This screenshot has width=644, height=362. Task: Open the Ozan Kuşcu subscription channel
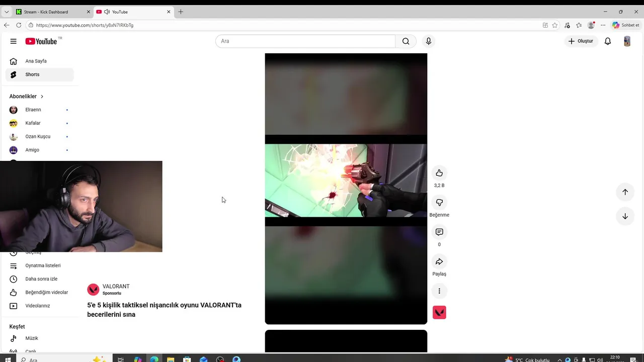pyautogui.click(x=40, y=137)
